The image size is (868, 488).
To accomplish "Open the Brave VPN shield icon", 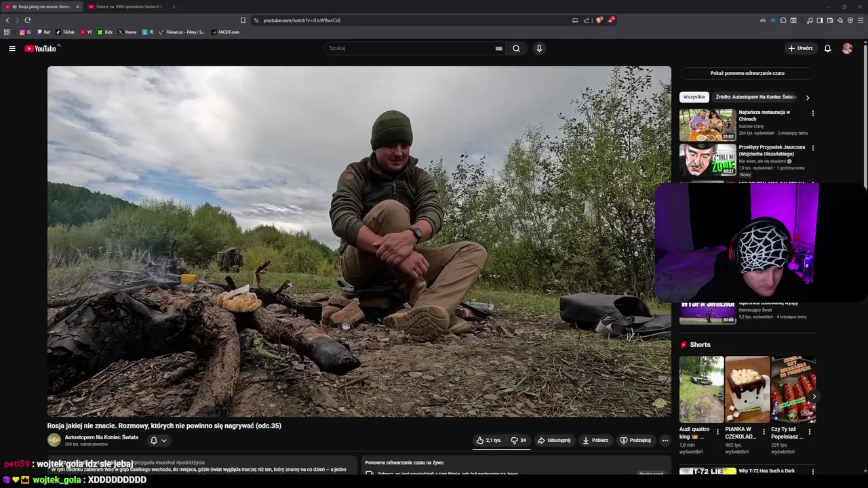I will [850, 20].
